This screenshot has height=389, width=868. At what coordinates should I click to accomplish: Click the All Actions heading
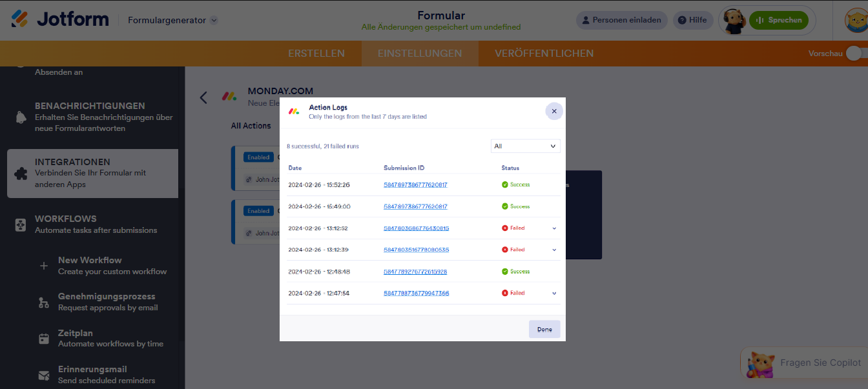(251, 126)
